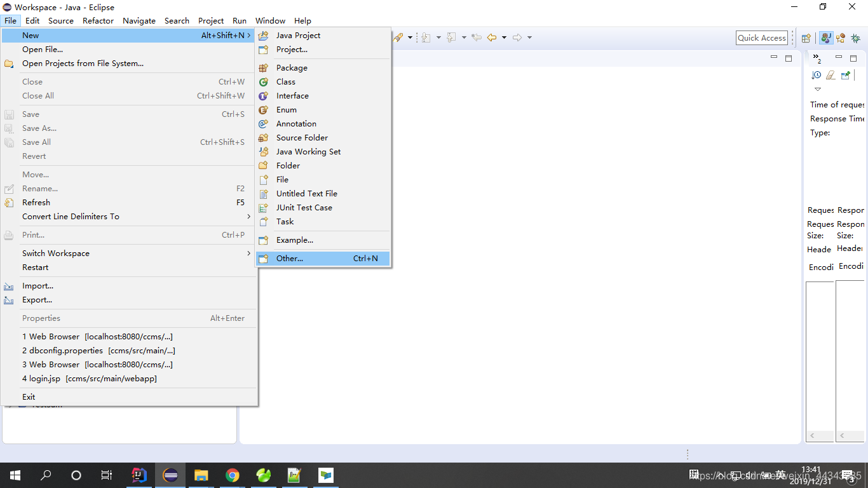Viewport: 868px width, 488px height.
Task: Click the Package icon in New submenu
Action: click(263, 68)
